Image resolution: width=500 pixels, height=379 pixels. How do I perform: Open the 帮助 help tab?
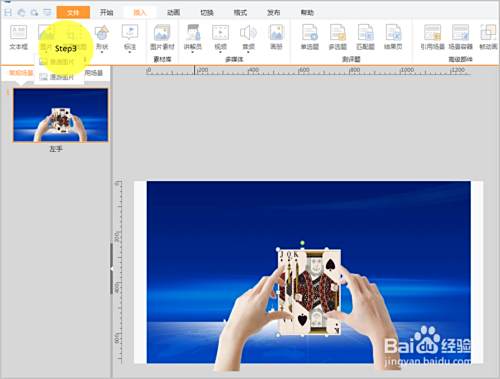[x=307, y=12]
